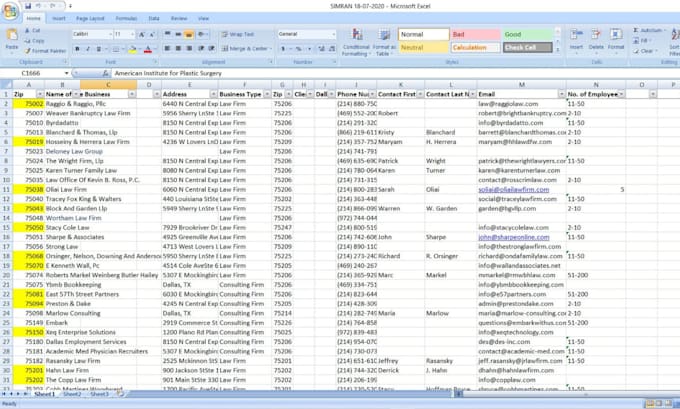Image resolution: width=680 pixels, height=409 pixels.
Task: Switch to the Data ribbon tab
Action: click(x=154, y=19)
